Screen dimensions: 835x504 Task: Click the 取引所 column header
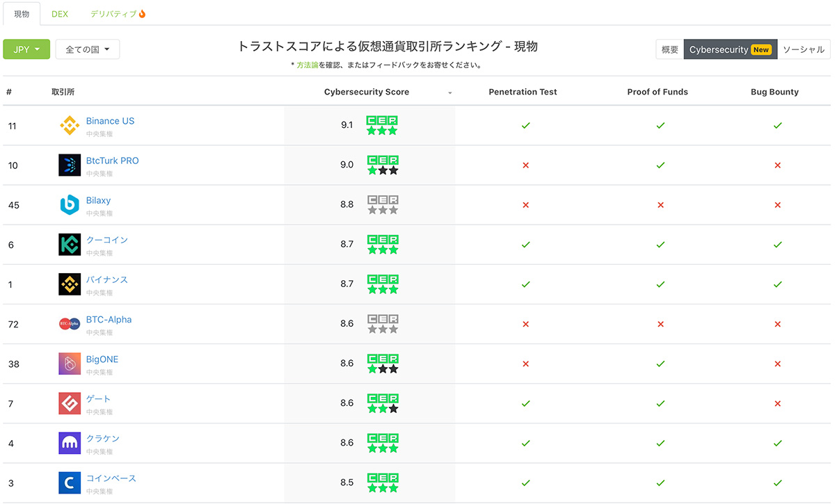click(63, 92)
